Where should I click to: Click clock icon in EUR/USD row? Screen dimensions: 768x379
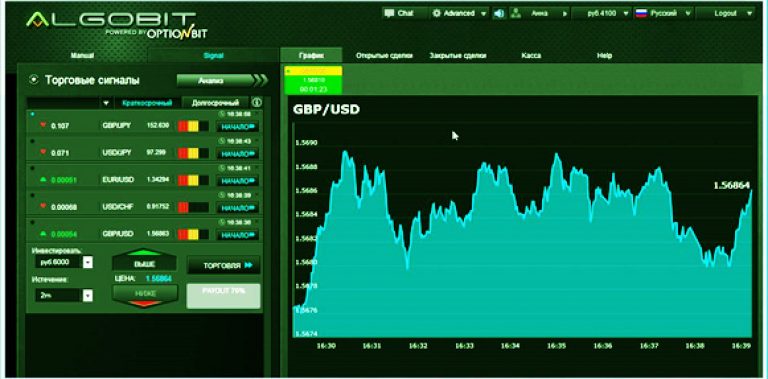pyautogui.click(x=221, y=168)
